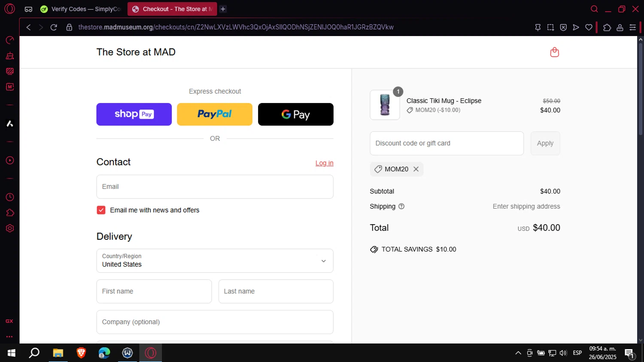This screenshot has height=362, width=644.
Task: Open the Aria AI sidebar icon
Action: pyautogui.click(x=9, y=124)
